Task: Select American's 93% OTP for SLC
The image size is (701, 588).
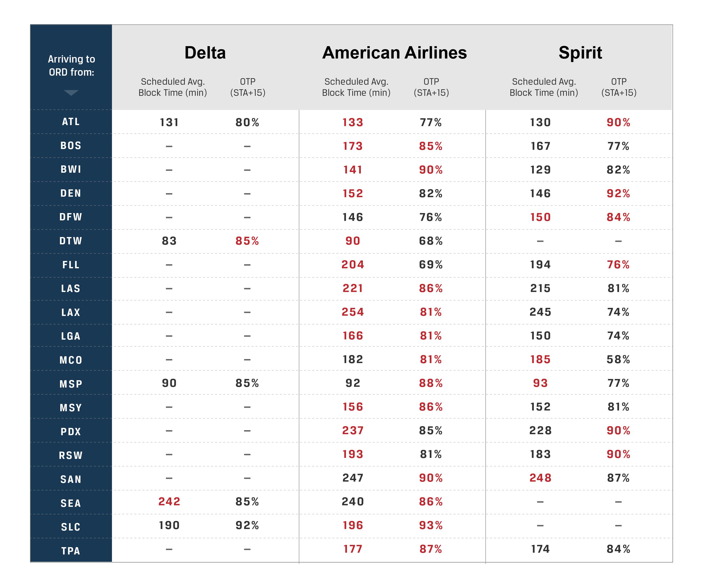Action: (x=431, y=525)
